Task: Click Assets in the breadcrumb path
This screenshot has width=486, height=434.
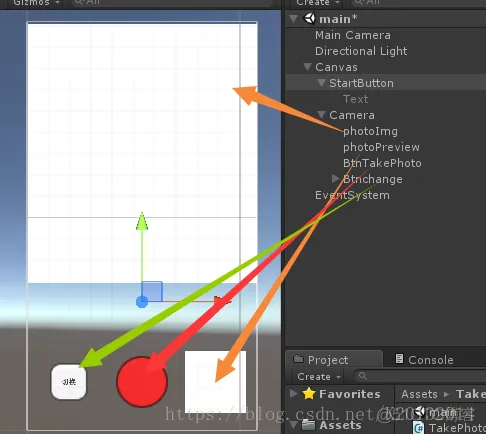Action: pyautogui.click(x=419, y=394)
